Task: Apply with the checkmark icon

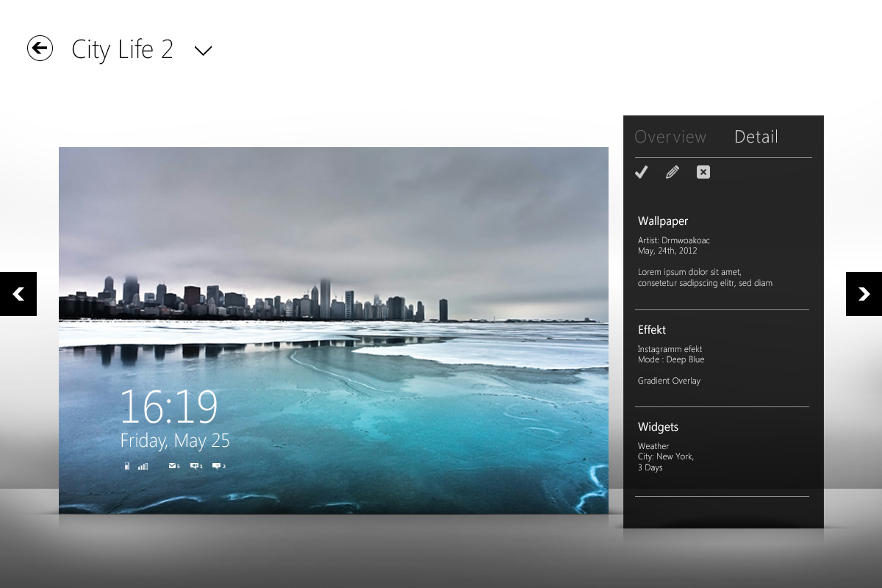Action: point(642,172)
